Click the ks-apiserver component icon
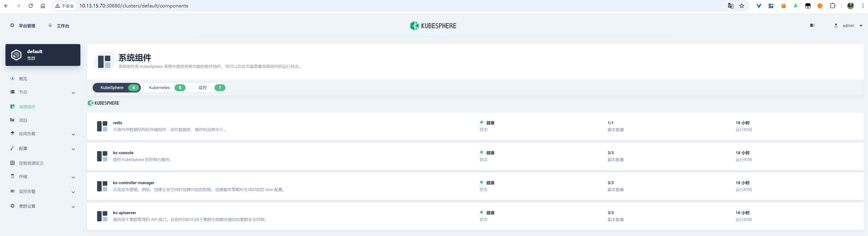The image size is (868, 236). click(x=102, y=216)
